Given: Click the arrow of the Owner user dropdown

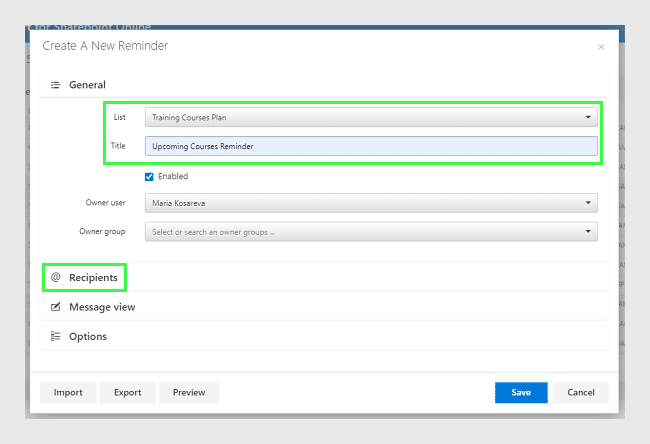Looking at the screenshot, I should 588,203.
